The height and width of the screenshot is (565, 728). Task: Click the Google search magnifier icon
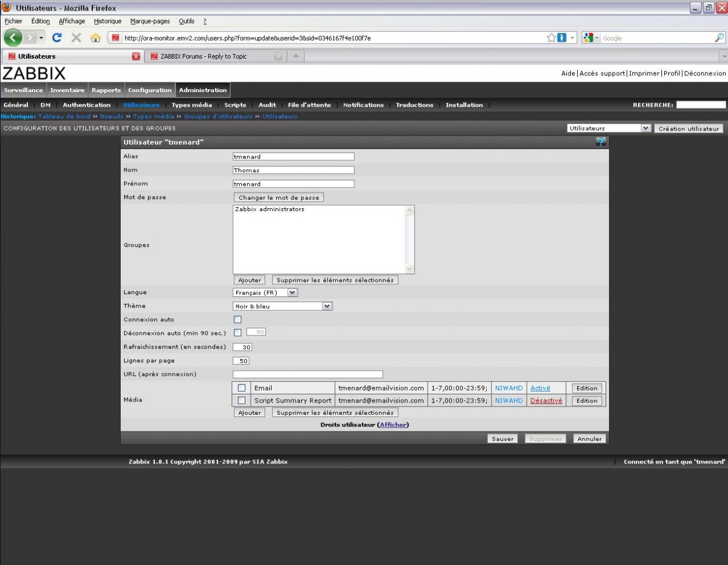click(x=719, y=38)
